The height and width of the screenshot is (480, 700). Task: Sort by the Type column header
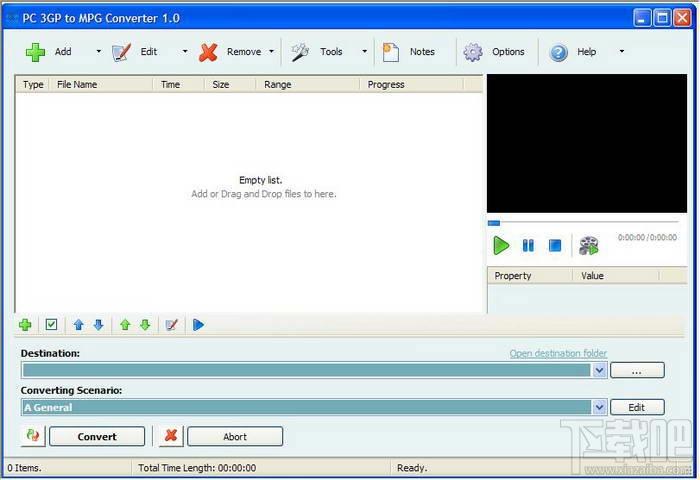[33, 84]
